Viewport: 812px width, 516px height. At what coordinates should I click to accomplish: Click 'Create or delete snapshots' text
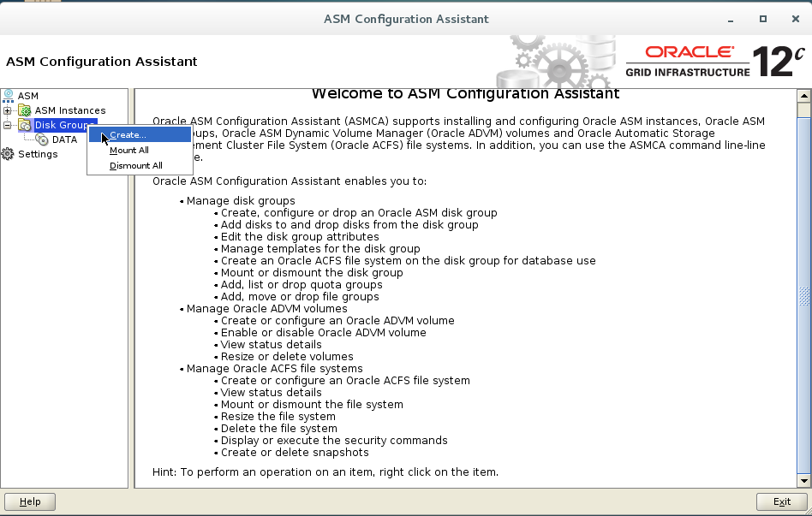coord(295,453)
